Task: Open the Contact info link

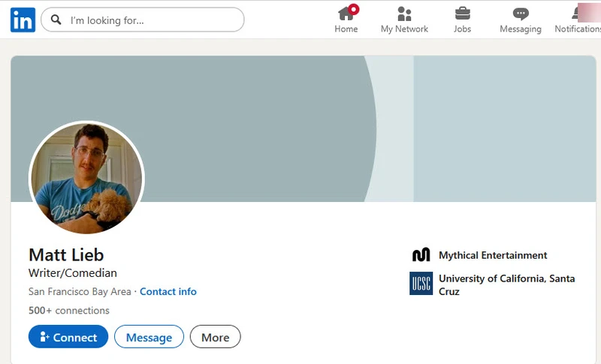Action: [168, 292]
